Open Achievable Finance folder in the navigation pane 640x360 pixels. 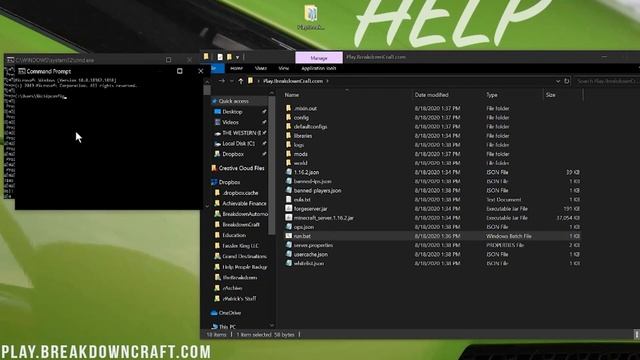(244, 203)
